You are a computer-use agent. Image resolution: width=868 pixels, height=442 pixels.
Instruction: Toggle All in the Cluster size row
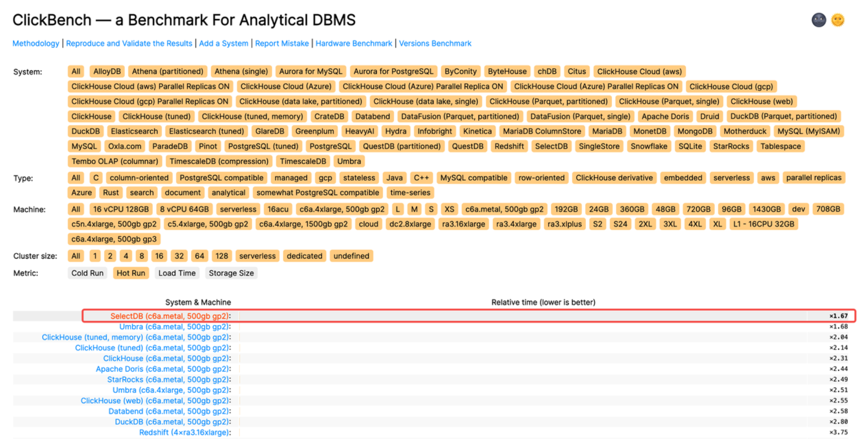76,256
